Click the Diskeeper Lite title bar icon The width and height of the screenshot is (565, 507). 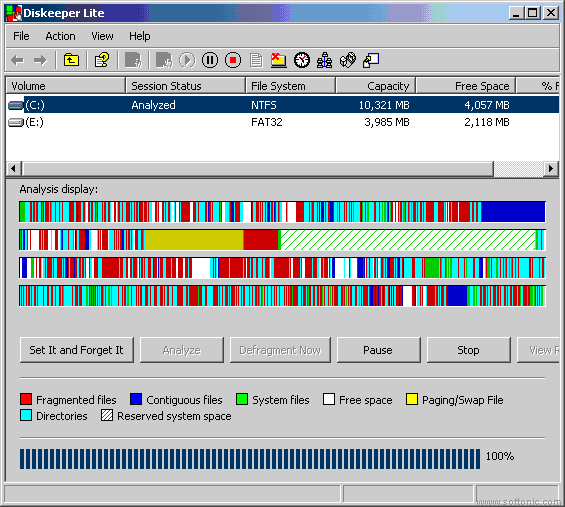coord(14,13)
